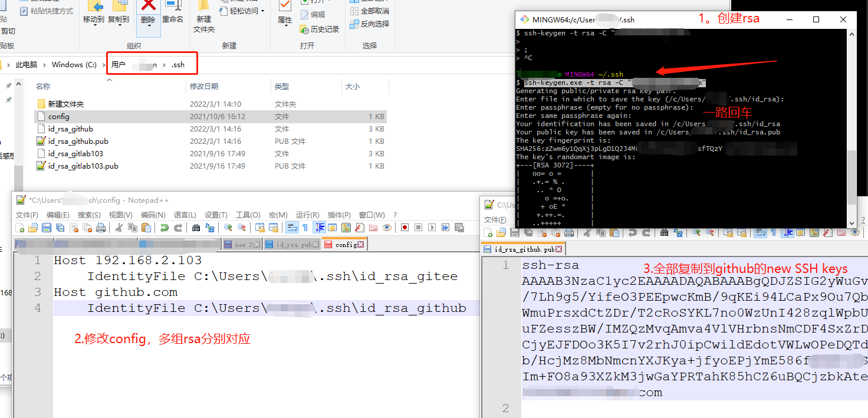
Task: Click New file icon in config Notepad++ window
Action: (19, 228)
